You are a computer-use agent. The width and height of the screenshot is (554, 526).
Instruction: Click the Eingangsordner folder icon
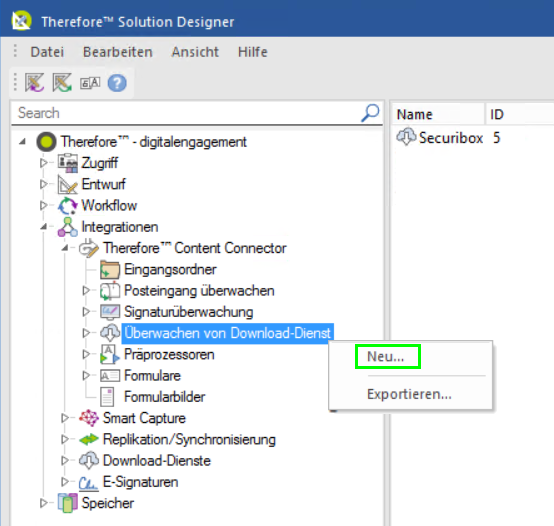110,270
